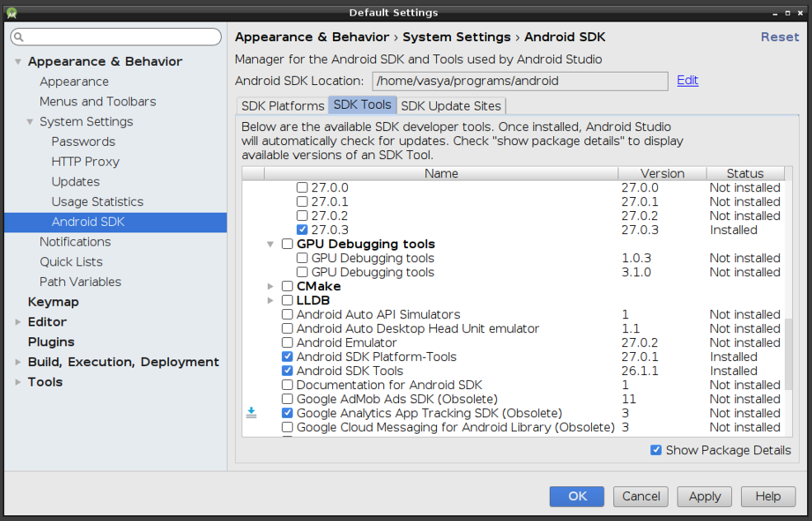Click Installed status of Android SDK Platform-Tools
This screenshot has width=812, height=521.
[x=734, y=357]
